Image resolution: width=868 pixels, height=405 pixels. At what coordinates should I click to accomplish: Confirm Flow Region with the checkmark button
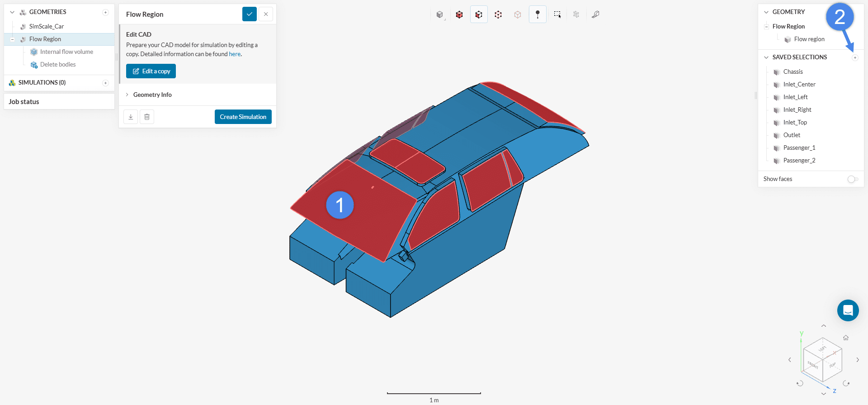pos(249,14)
